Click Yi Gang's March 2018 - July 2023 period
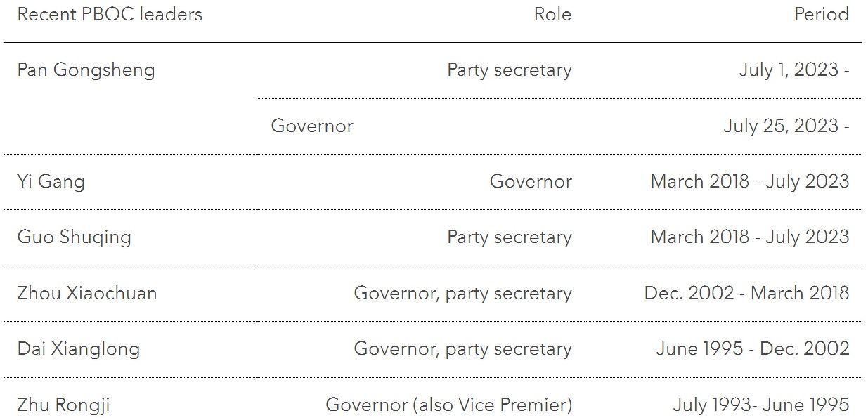This screenshot has height=418, width=868. [x=749, y=181]
